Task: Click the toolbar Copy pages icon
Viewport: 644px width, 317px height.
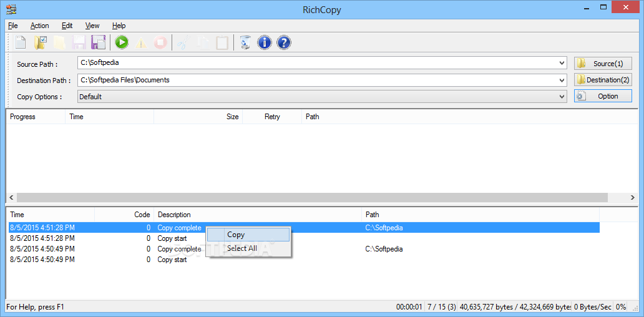Action: click(x=203, y=42)
